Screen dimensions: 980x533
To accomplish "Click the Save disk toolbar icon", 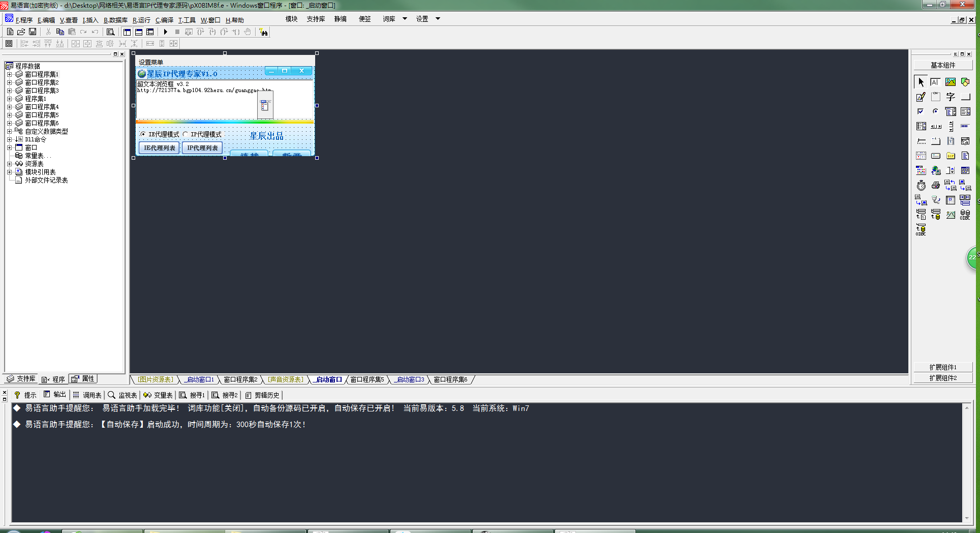I will 33,32.
